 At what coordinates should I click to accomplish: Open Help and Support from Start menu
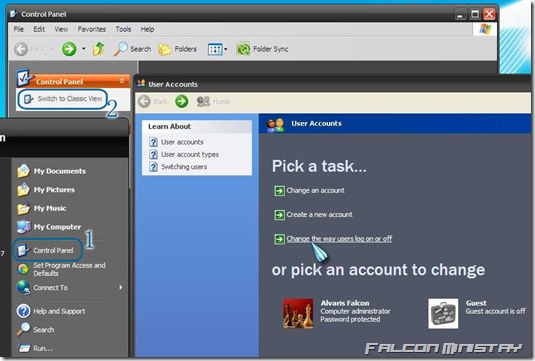(51, 311)
